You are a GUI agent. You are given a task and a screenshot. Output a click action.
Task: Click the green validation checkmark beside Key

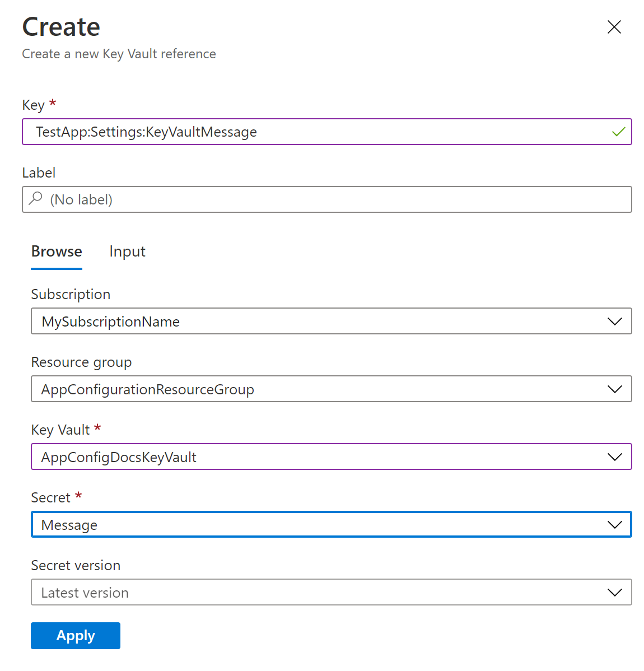[x=618, y=132]
